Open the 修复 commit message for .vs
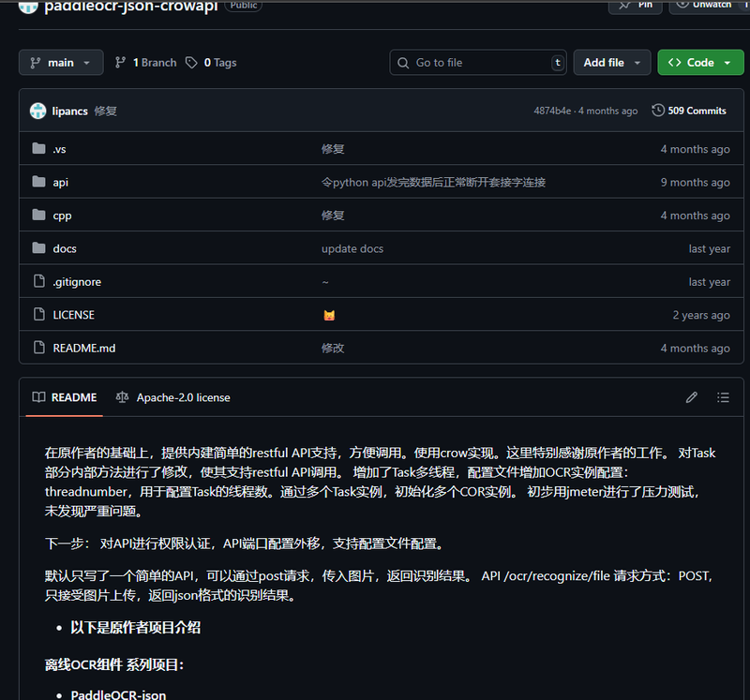 click(x=333, y=149)
